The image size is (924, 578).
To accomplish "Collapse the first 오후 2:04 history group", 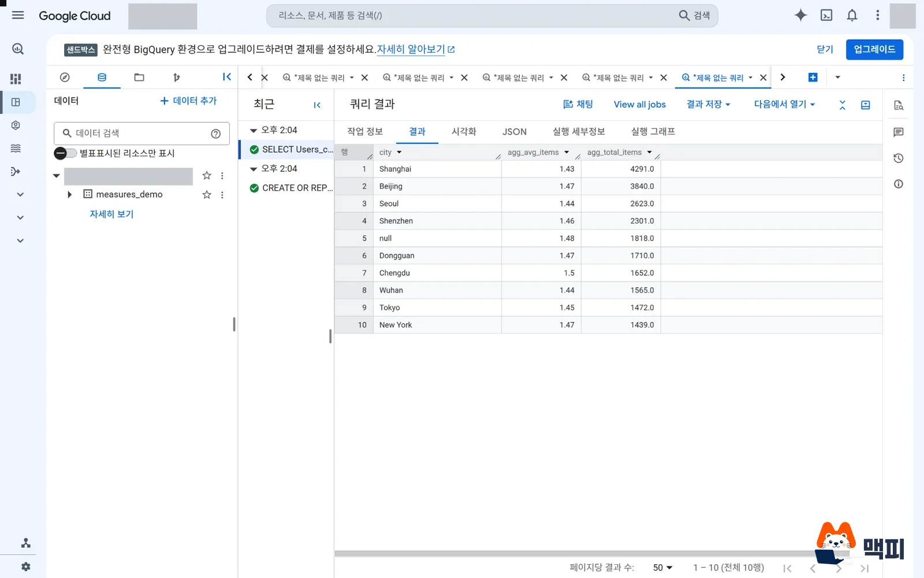I will 253,131.
